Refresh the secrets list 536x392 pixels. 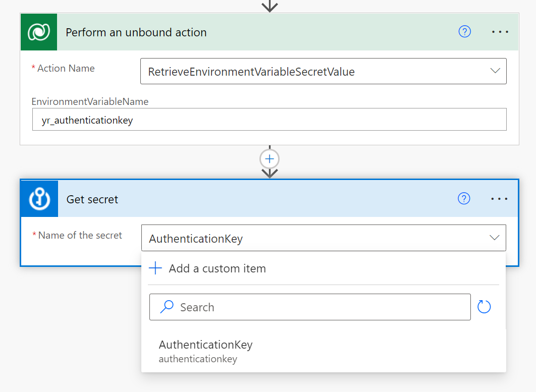pos(484,307)
